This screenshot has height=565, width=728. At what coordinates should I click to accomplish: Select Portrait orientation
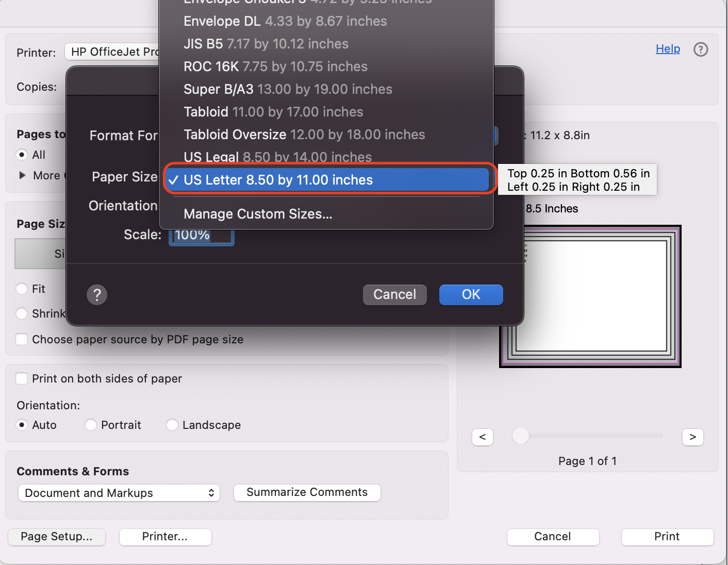pos(90,425)
